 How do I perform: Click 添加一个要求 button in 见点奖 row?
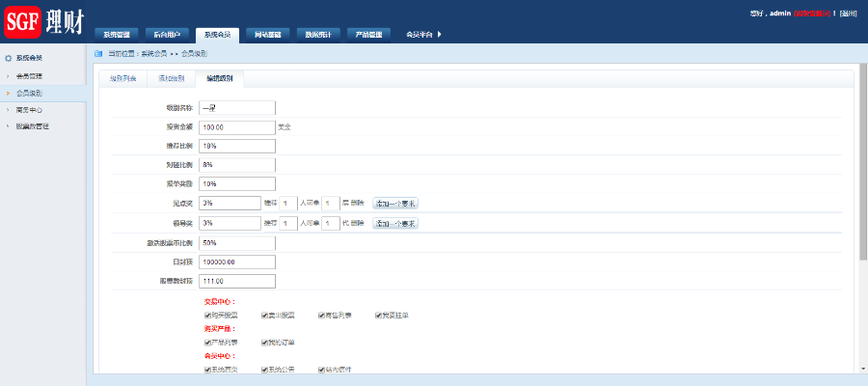(x=395, y=204)
